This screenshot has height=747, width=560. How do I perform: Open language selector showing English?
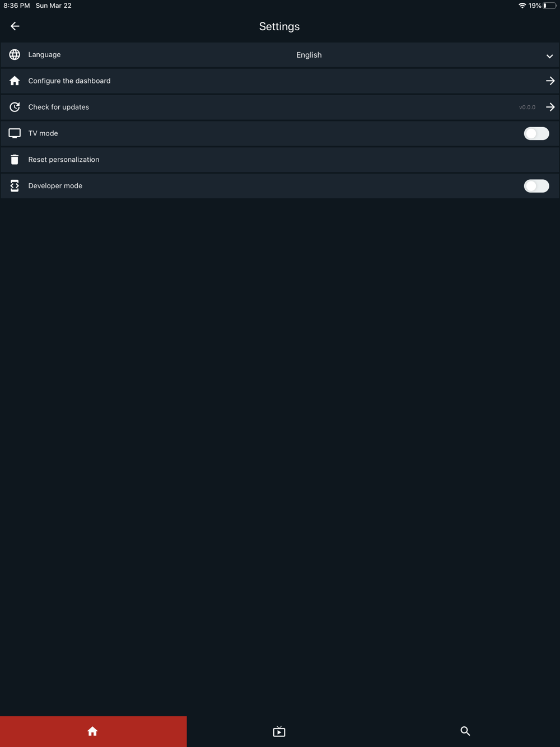pos(309,55)
